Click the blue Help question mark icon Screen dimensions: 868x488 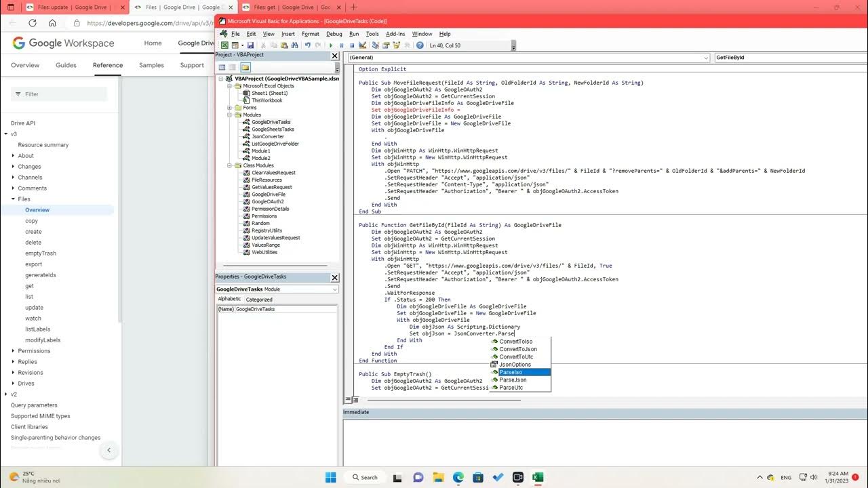coord(420,45)
